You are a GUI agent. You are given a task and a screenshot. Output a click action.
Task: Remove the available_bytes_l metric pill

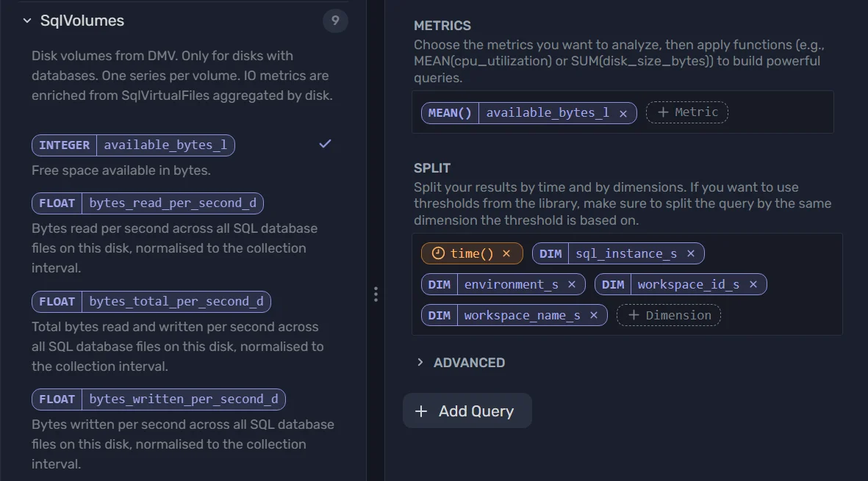click(x=623, y=113)
